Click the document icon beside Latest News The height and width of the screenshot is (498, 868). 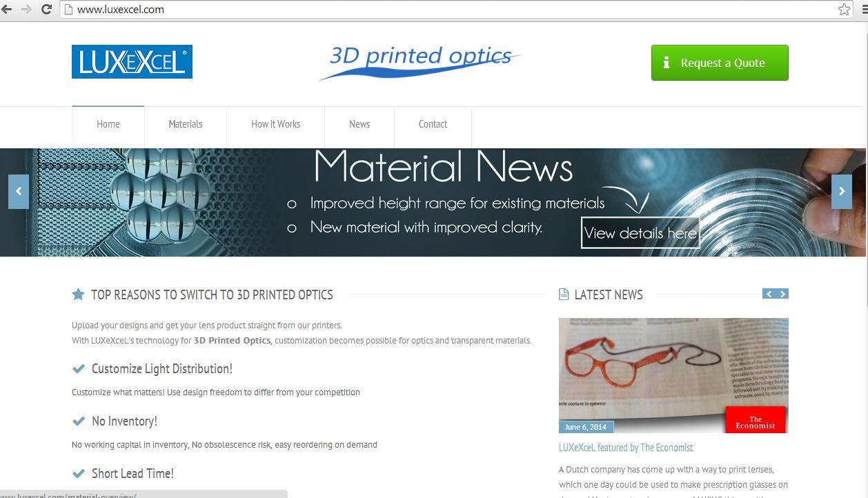coord(564,295)
